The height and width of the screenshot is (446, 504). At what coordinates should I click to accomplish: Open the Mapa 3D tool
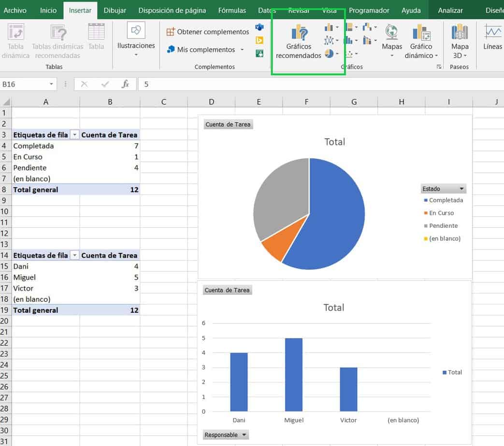460,41
